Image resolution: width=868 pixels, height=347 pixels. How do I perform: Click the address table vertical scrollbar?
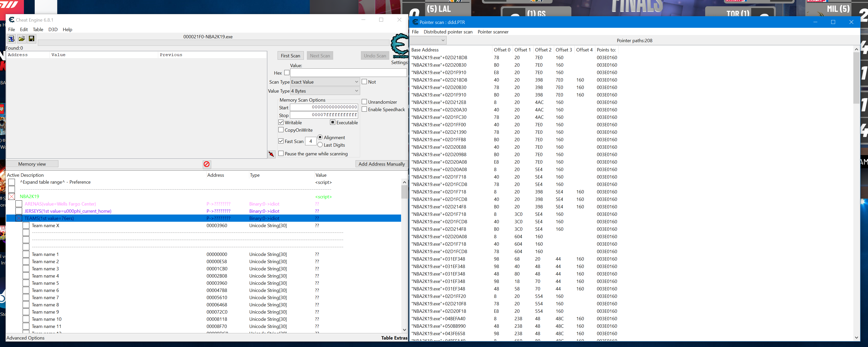pyautogui.click(x=404, y=256)
